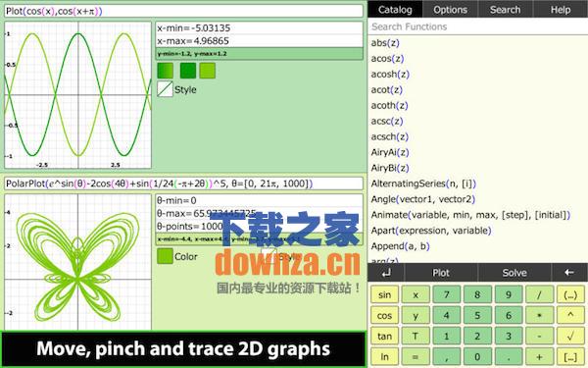588x368 pixels.
Task: Pick the gradient green color swatch
Action: pyautogui.click(x=165, y=71)
